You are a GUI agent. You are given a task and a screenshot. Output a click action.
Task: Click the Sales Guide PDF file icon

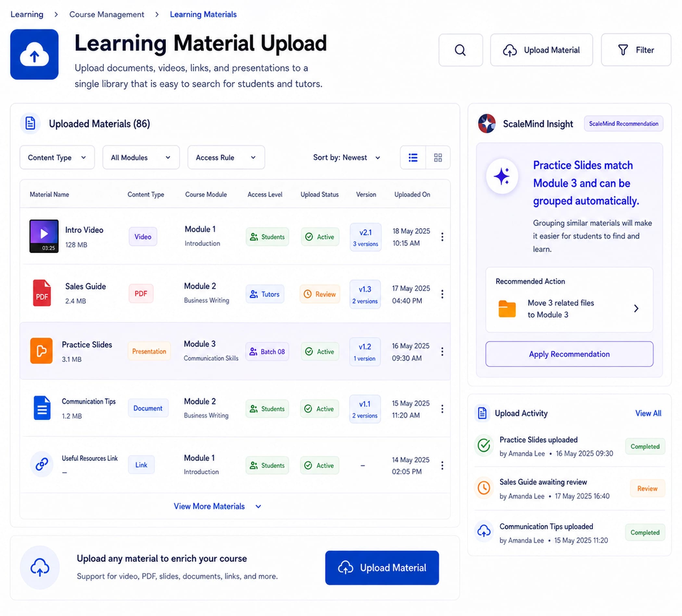(42, 293)
